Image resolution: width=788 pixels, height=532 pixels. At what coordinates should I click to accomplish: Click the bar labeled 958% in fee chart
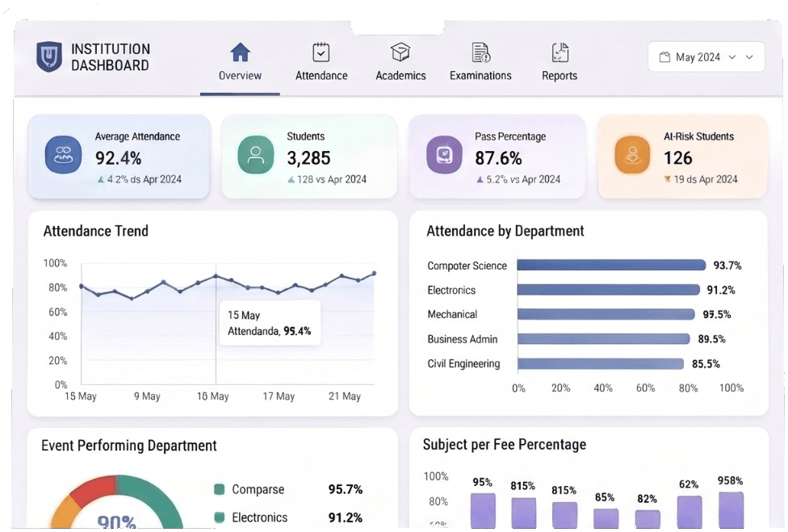point(731,510)
